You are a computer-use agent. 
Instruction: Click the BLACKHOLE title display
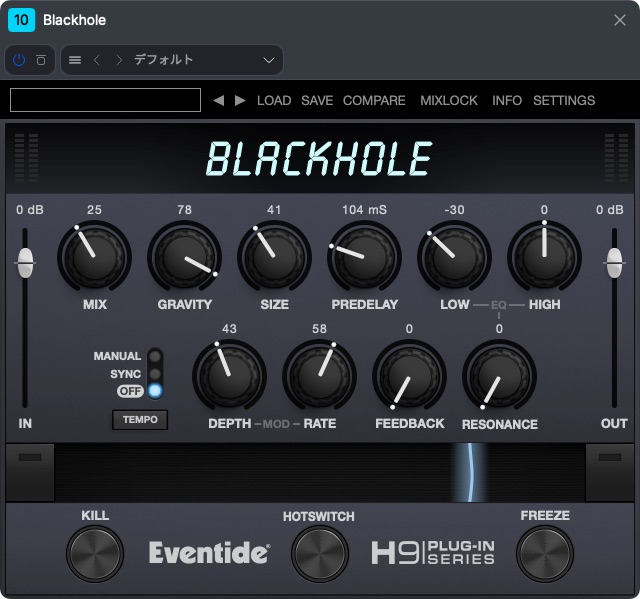click(319, 159)
